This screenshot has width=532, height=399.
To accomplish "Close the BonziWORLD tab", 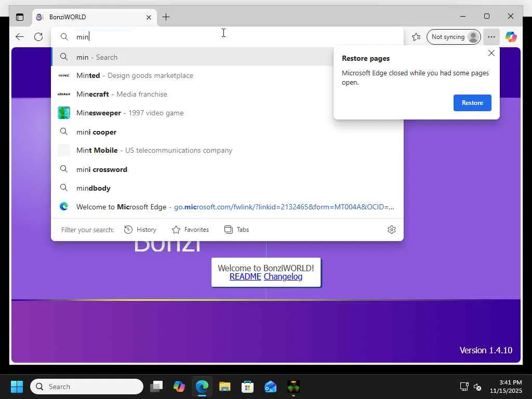I will 149,17.
